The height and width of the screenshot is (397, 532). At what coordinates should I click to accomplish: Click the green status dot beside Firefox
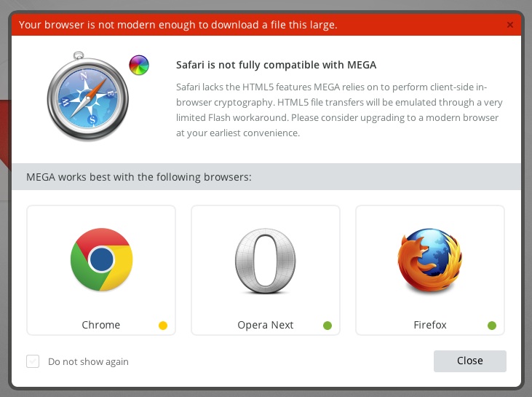(x=492, y=326)
